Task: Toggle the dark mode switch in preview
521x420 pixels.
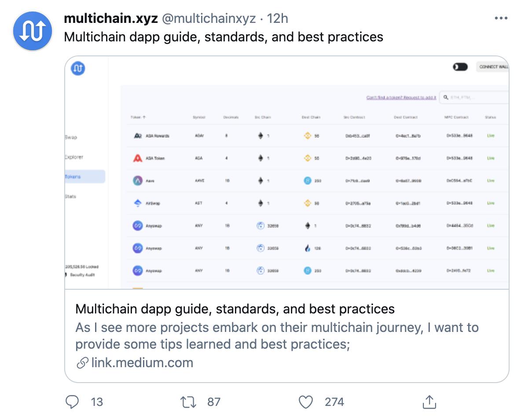Action: (x=460, y=67)
